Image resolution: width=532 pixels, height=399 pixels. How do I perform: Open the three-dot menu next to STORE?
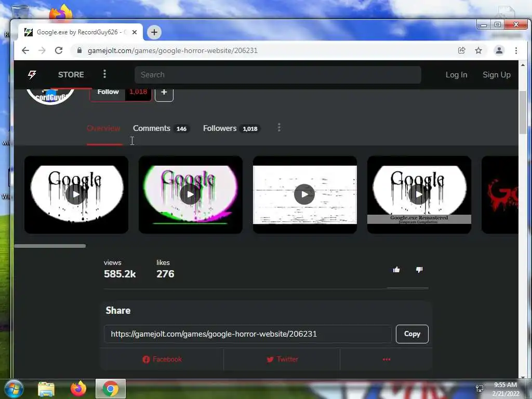pos(104,74)
